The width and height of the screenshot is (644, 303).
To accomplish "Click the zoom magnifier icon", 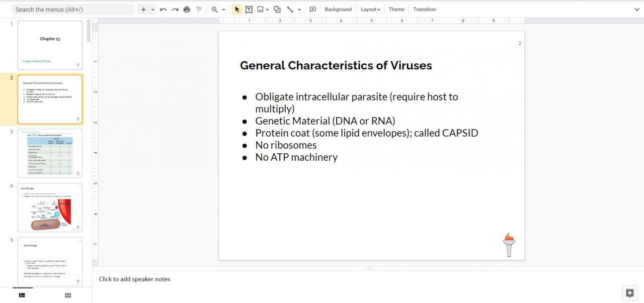I will click(x=215, y=10).
